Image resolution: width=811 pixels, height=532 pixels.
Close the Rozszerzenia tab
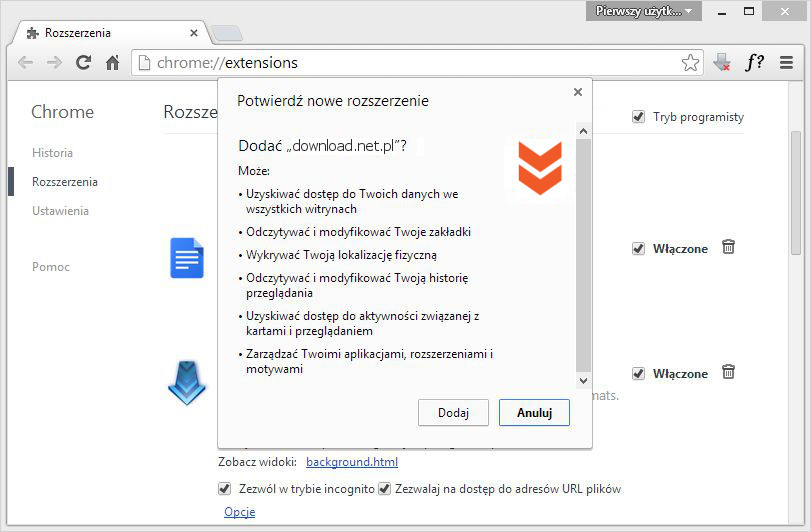(194, 33)
